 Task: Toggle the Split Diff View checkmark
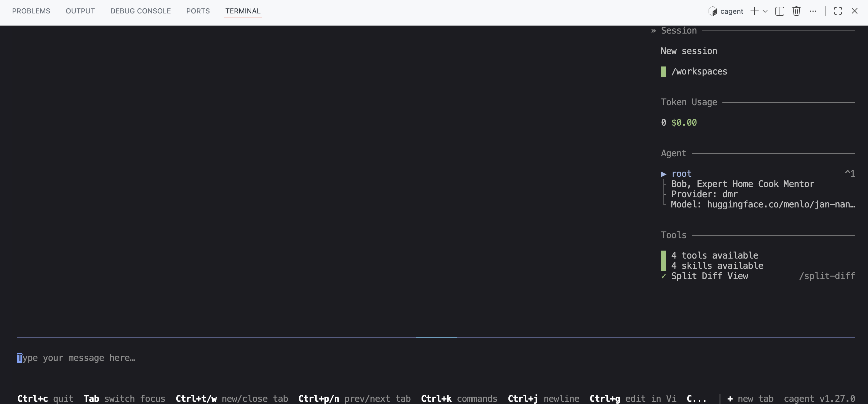tap(664, 276)
